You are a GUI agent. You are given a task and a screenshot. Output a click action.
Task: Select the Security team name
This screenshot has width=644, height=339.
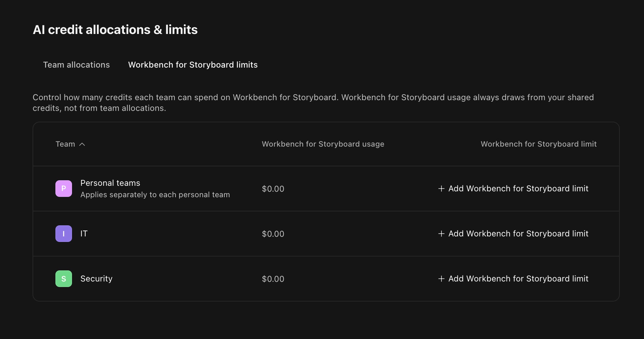tap(96, 279)
